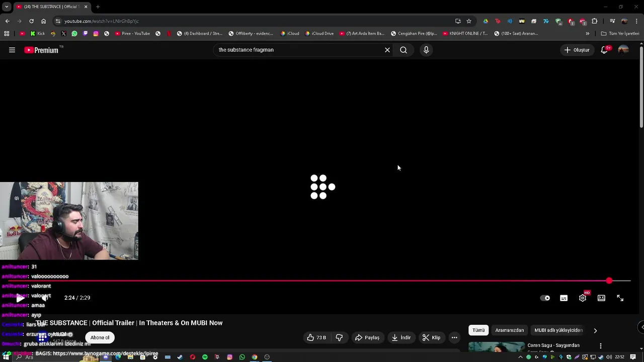The width and height of the screenshot is (644, 362).
Task: Open the browser extensions puzzle icon
Action: (595, 21)
